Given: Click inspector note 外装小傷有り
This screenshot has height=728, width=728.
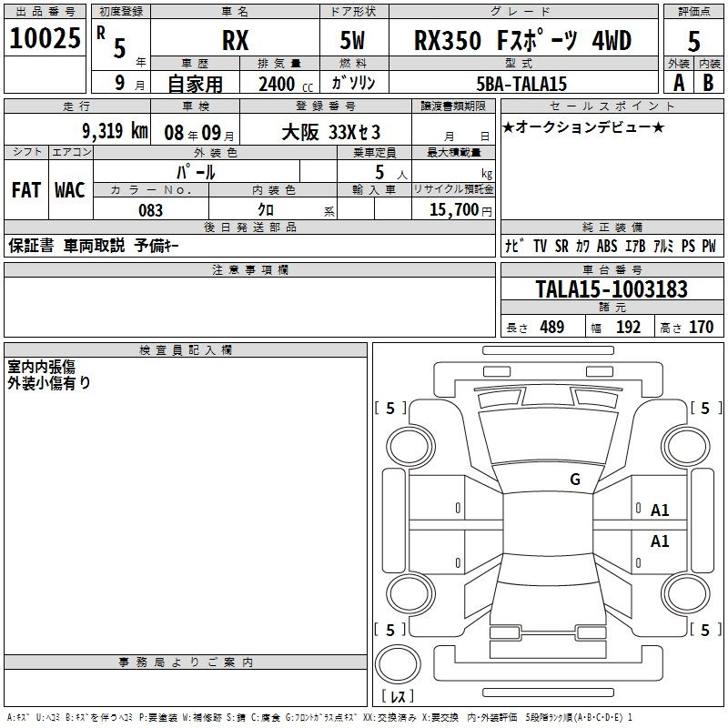Looking at the screenshot, I should (x=49, y=382).
